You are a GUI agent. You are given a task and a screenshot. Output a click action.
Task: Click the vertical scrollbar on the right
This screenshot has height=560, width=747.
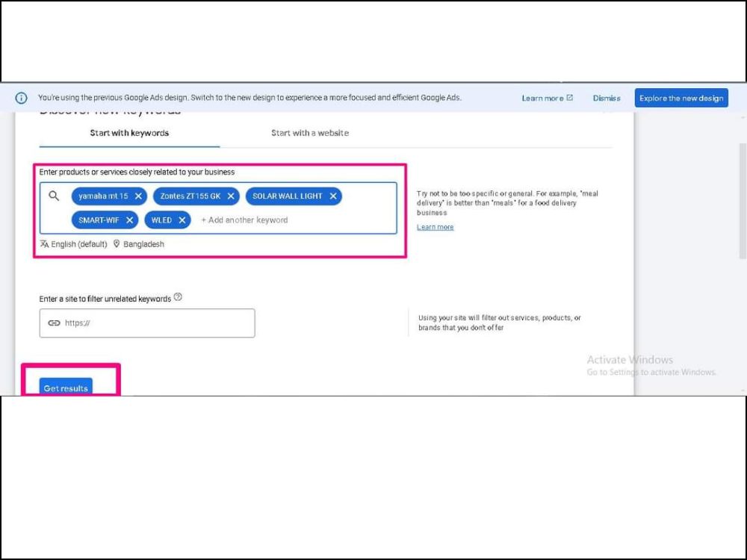pyautogui.click(x=743, y=201)
